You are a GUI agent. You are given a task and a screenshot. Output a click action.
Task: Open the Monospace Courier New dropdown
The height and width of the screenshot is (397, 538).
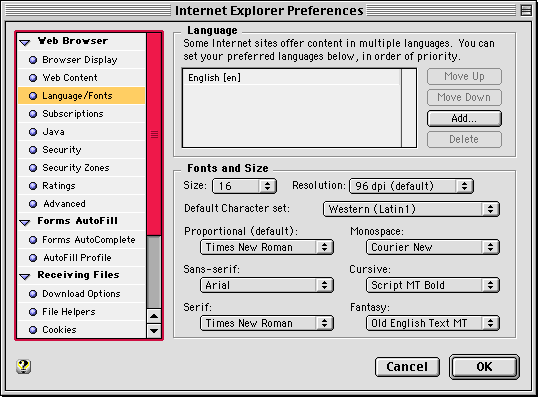[x=433, y=247]
